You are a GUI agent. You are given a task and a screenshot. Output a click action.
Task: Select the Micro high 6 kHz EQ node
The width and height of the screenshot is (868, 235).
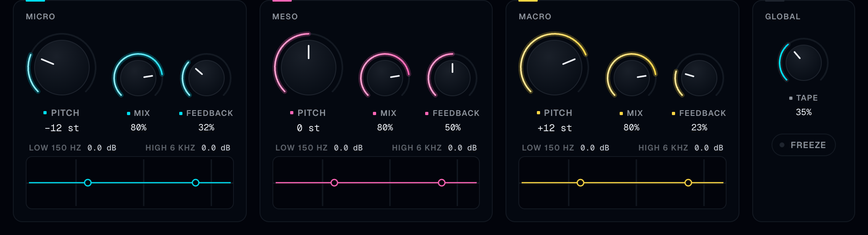coord(196,183)
